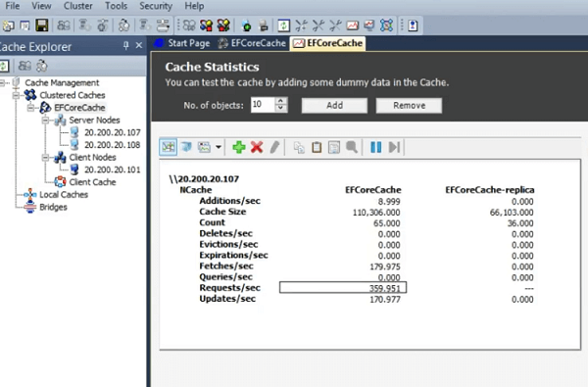Open the counter Properties icon

[334, 147]
